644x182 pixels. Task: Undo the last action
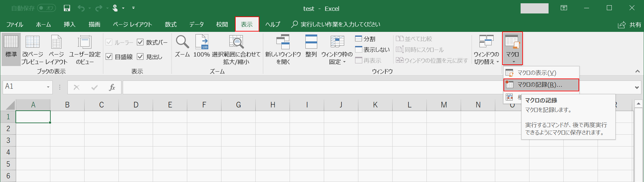coord(81,8)
